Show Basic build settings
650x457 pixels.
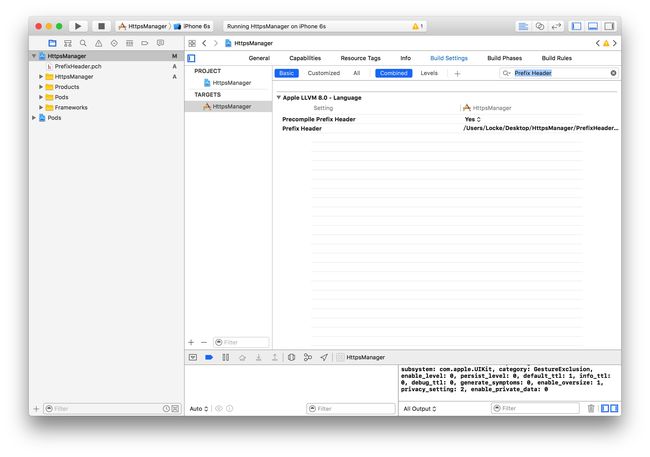286,73
